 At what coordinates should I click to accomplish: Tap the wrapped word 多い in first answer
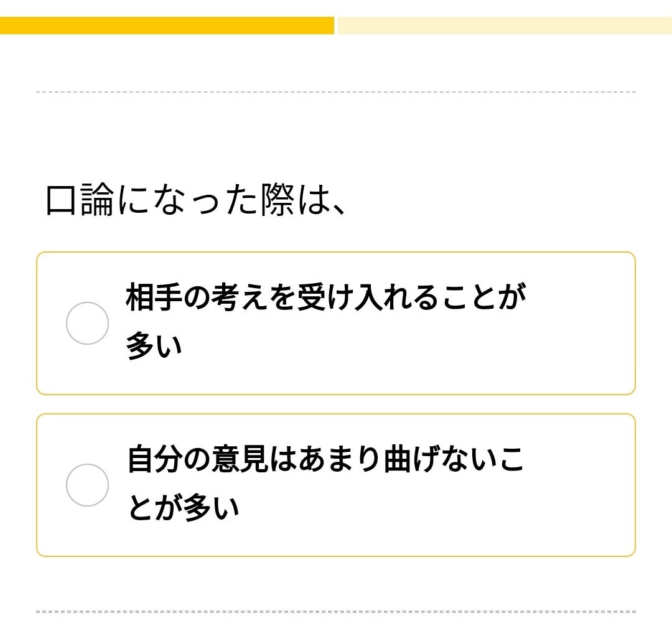154,345
